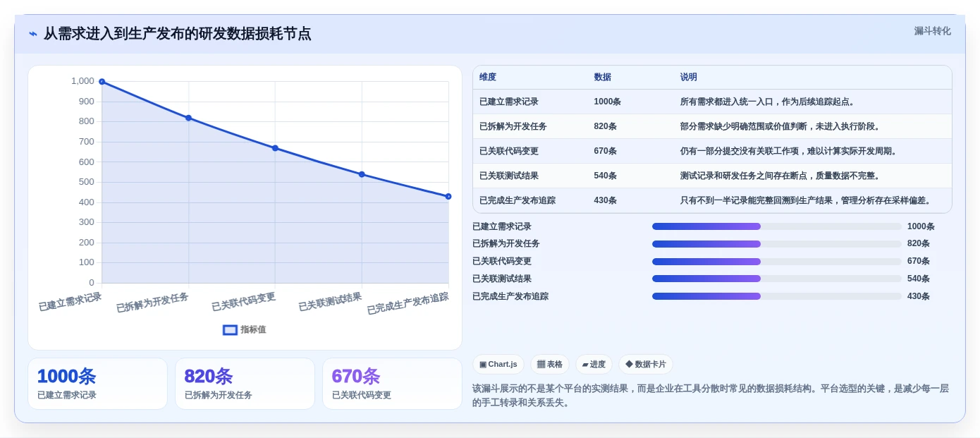
Task: Toggle the 指标值 legend item under the chart
Action: coord(244,329)
